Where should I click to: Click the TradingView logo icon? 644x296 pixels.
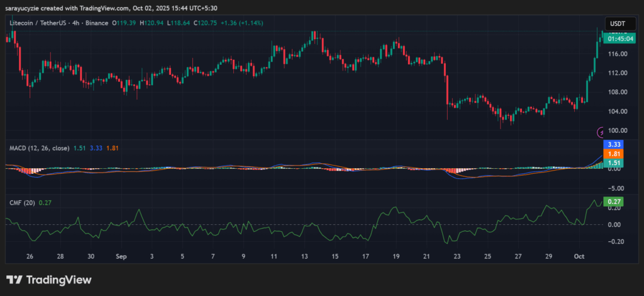14,280
